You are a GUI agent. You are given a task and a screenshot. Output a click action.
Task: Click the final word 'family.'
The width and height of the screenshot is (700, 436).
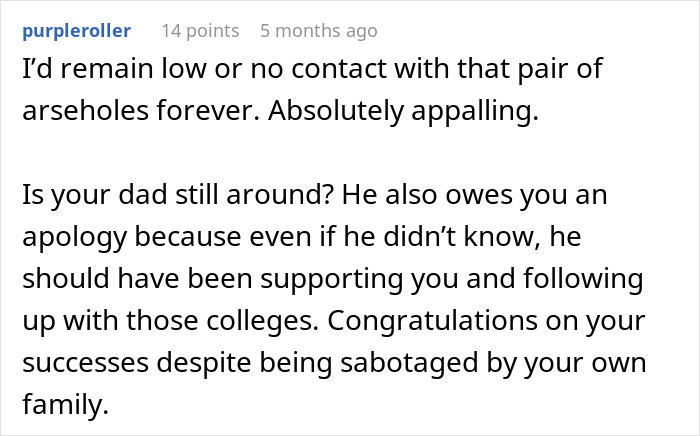coord(53,402)
